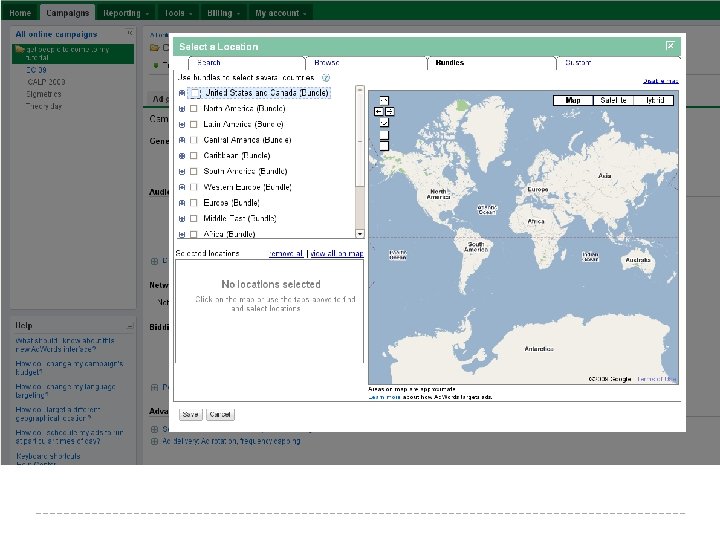Check the Caribbean bundle
This screenshot has width=720, height=540.
[x=194, y=156]
